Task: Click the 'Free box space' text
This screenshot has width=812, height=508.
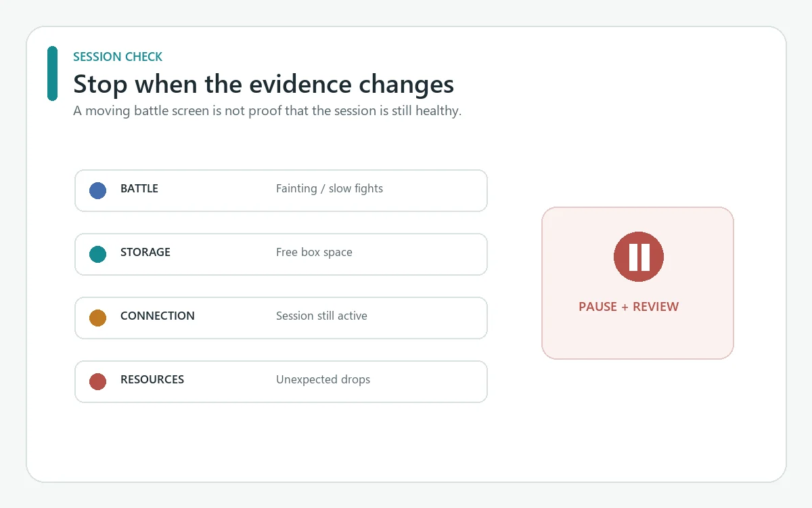Action: pyautogui.click(x=314, y=252)
